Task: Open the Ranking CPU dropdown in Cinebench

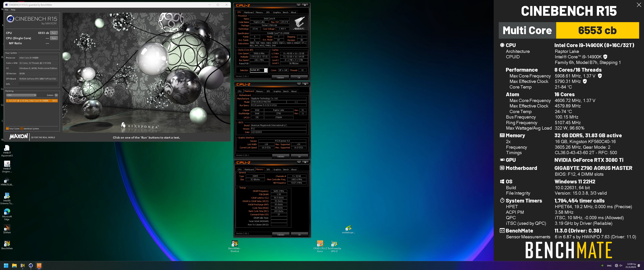Action: [21, 95]
